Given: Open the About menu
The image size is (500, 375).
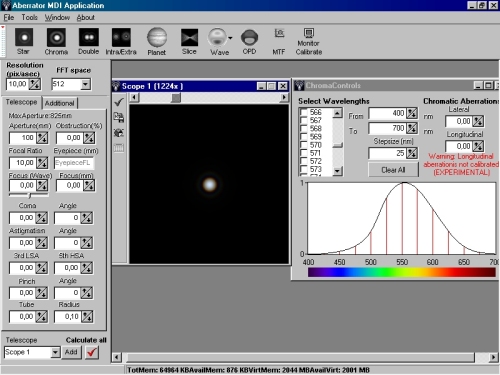Looking at the screenshot, I should [x=86, y=18].
